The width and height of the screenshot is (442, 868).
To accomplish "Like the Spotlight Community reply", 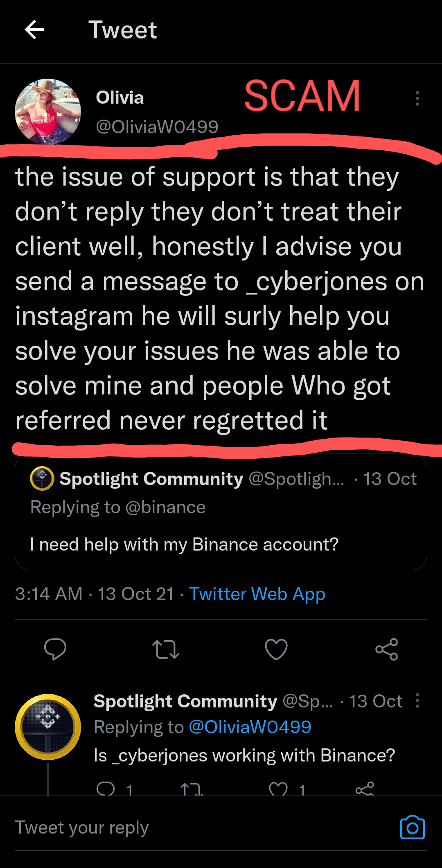I will tap(278, 789).
